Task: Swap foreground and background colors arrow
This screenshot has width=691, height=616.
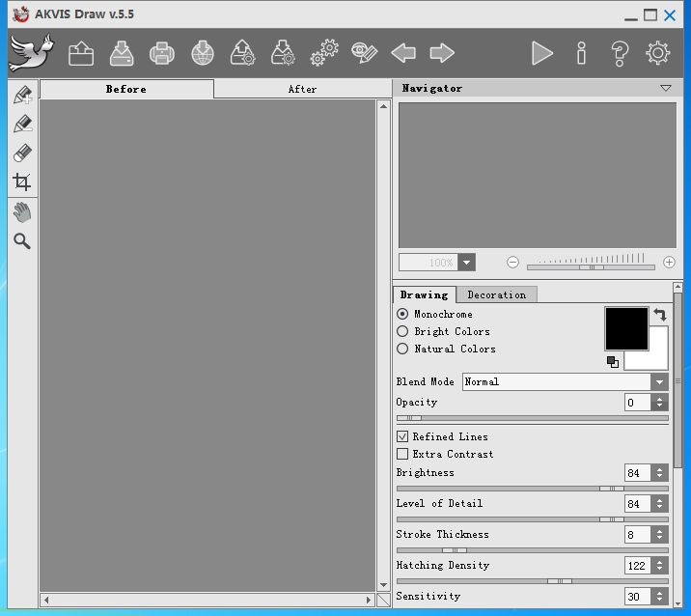Action: coord(660,315)
